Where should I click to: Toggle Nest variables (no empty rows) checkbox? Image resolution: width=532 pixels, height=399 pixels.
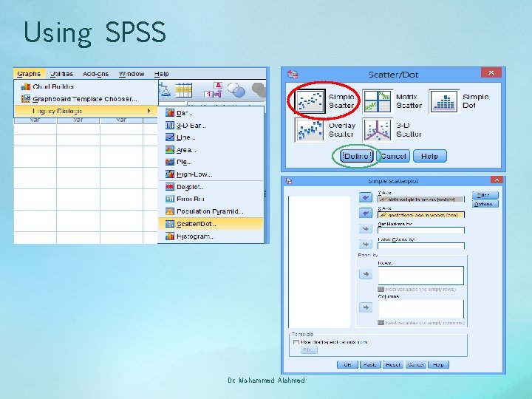pyautogui.click(x=381, y=290)
